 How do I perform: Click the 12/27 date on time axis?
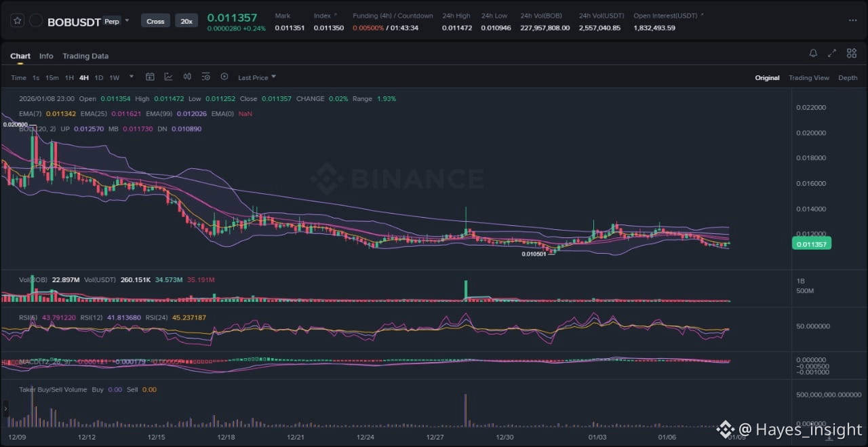pos(434,438)
